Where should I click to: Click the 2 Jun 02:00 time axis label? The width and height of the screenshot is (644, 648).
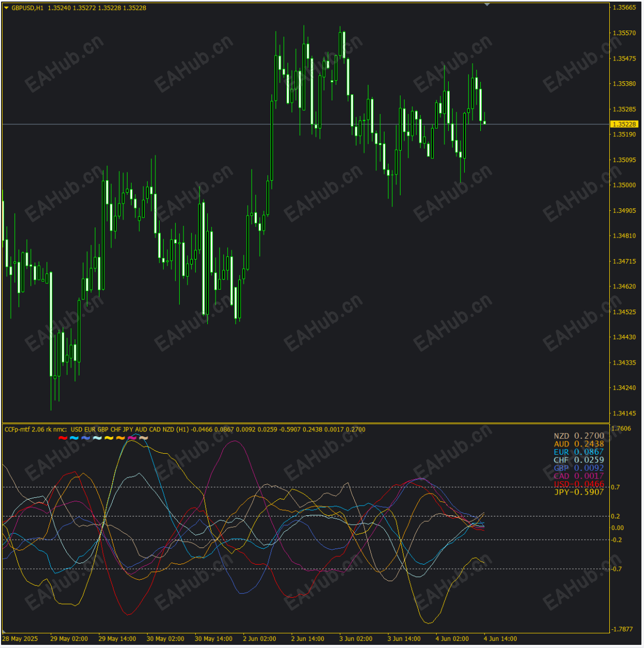(260, 639)
